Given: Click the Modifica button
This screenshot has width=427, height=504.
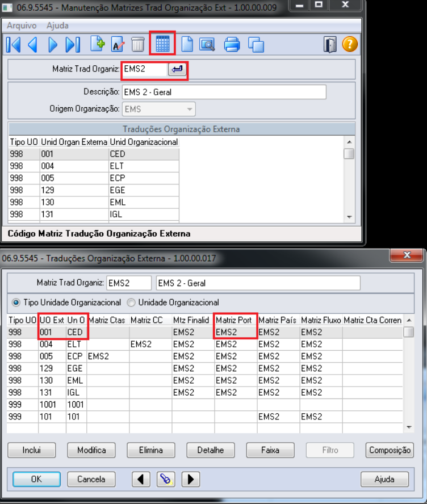Looking at the screenshot, I should tap(91, 450).
